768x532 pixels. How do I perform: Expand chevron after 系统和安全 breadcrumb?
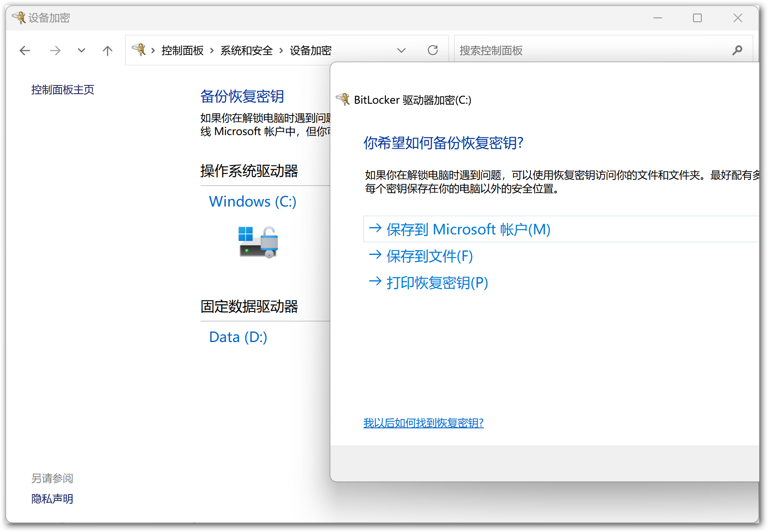point(281,51)
